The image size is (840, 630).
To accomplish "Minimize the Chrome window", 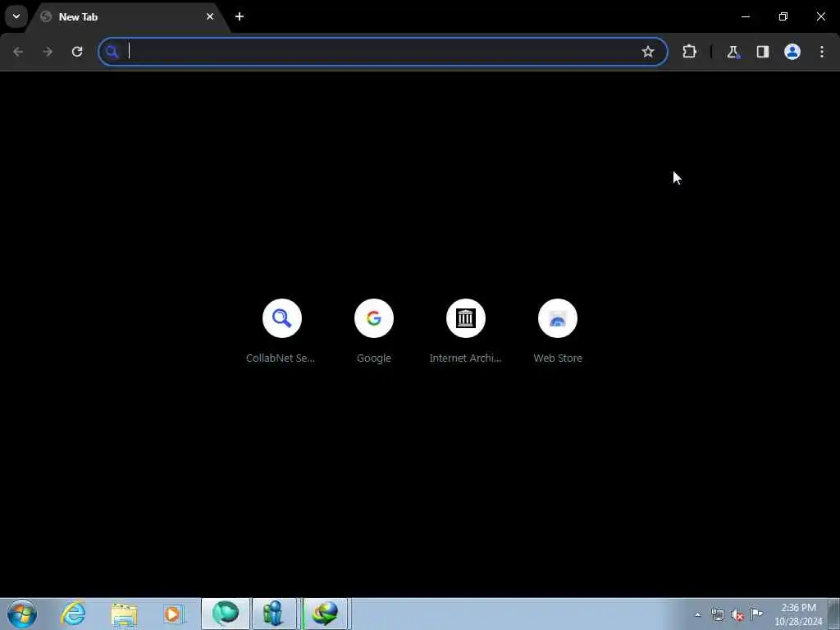I will click(745, 16).
